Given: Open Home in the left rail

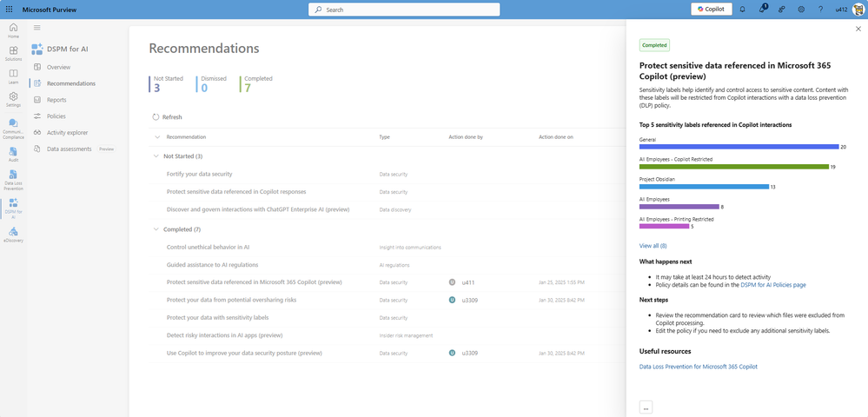Looking at the screenshot, I should (13, 30).
